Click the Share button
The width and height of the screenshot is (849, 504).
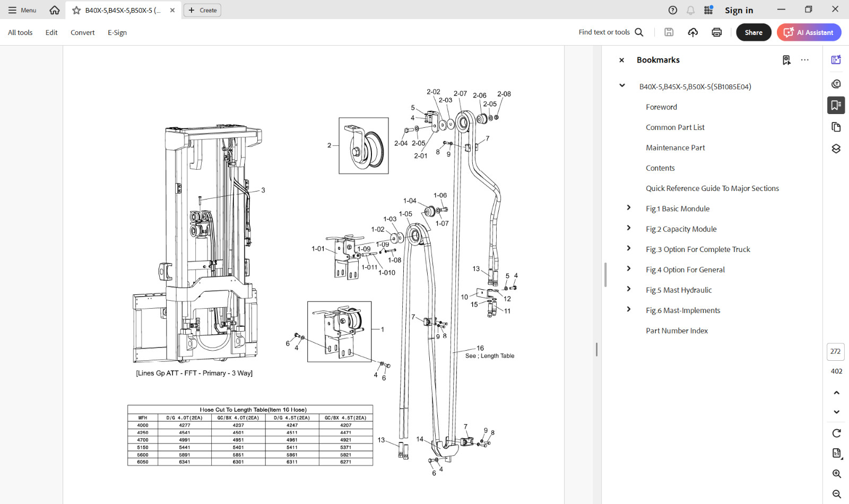click(753, 32)
